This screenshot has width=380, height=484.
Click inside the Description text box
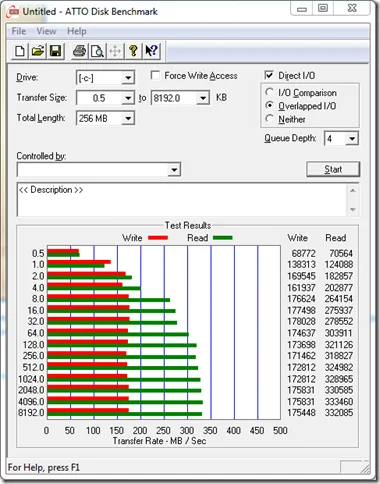point(182,199)
